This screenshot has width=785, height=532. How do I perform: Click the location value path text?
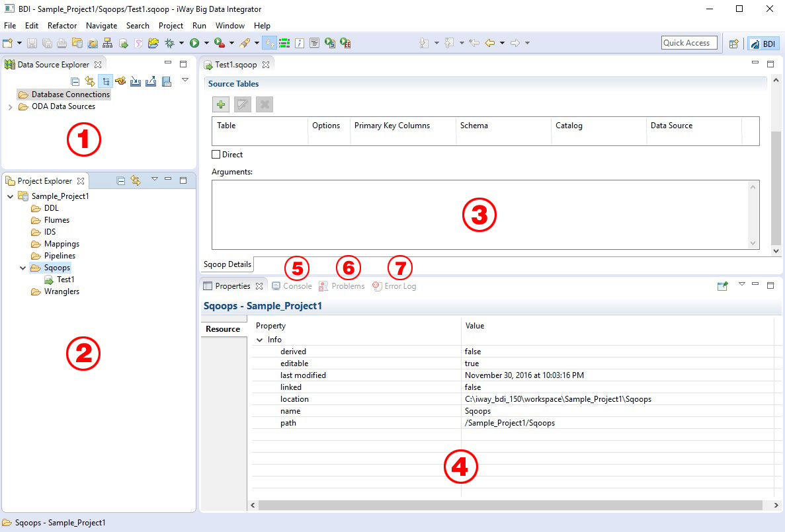point(558,399)
